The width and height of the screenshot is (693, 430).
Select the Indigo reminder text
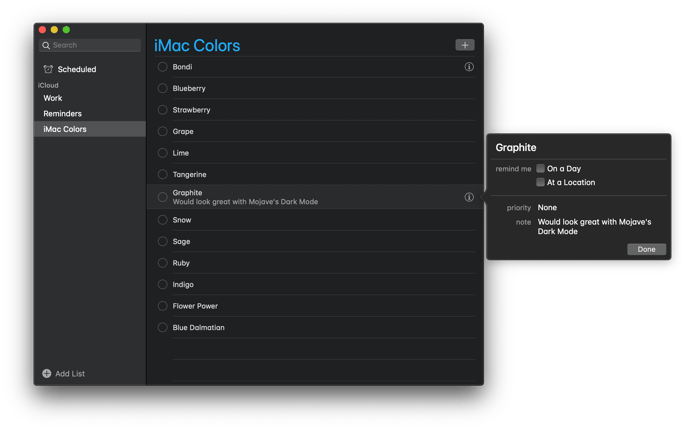pos(183,285)
